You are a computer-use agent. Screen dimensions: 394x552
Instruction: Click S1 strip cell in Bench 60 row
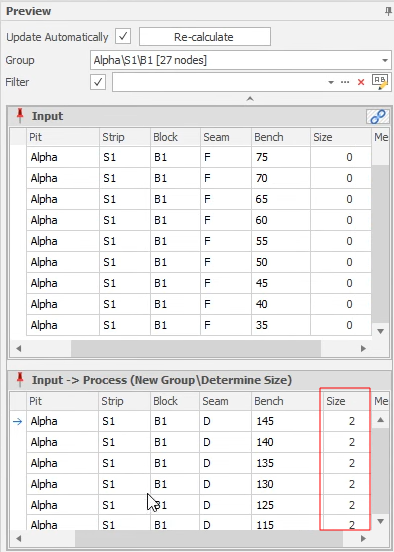coord(125,220)
